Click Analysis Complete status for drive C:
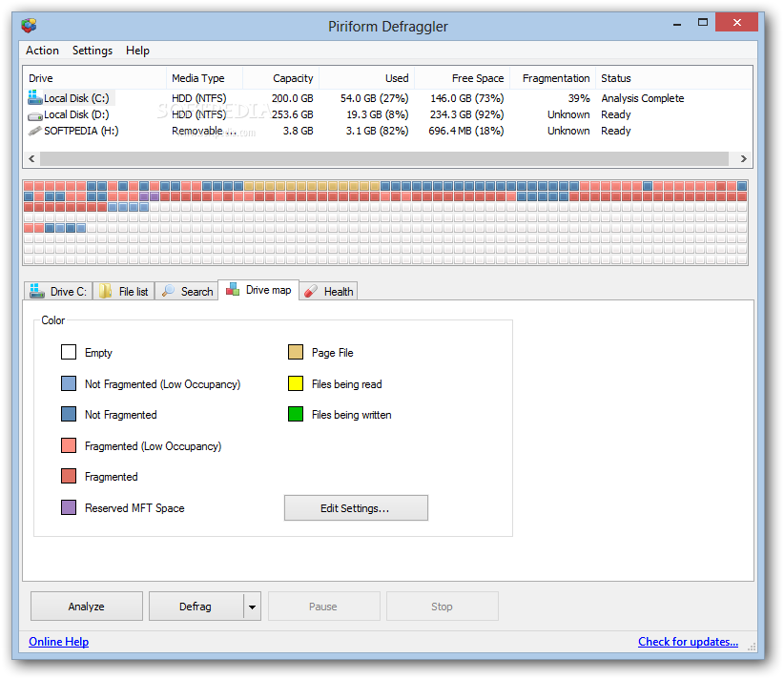784x679 pixels. (x=643, y=98)
